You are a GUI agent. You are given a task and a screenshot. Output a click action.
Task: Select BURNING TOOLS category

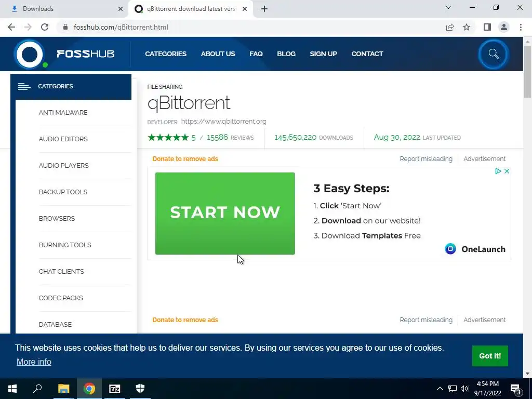coord(65,245)
